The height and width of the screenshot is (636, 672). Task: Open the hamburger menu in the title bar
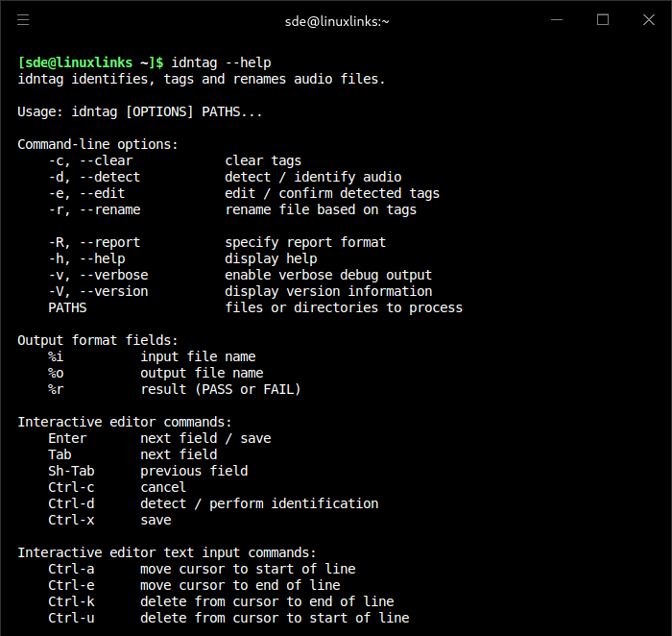point(23,20)
